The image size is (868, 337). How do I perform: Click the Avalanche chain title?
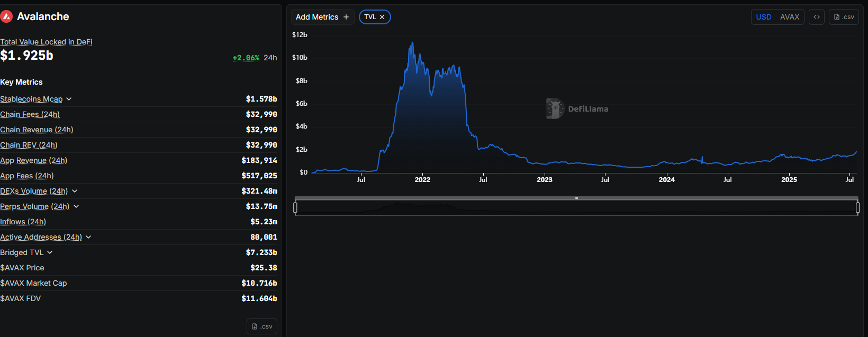click(x=43, y=16)
